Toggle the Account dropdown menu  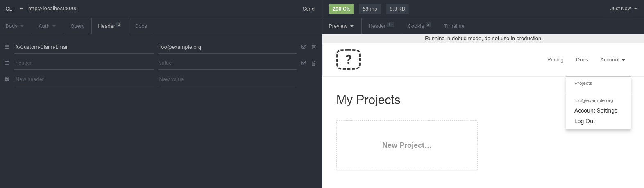[x=612, y=60]
